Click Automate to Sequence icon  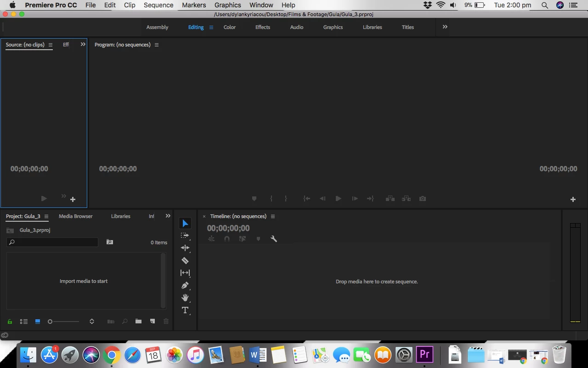coord(111,322)
